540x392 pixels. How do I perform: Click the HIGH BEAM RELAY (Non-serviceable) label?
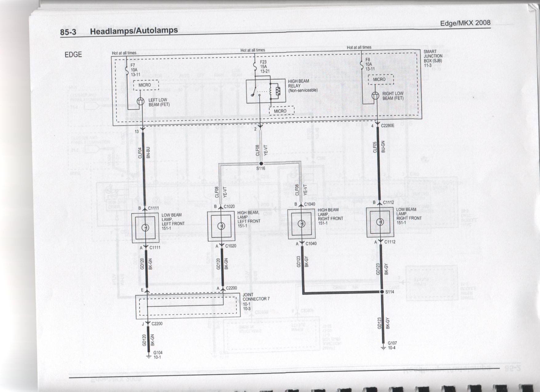coord(303,86)
